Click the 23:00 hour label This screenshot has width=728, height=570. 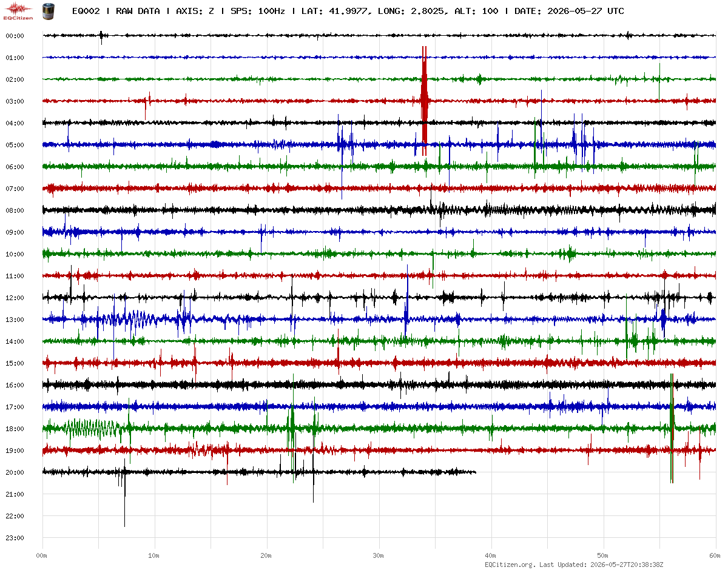(15, 538)
